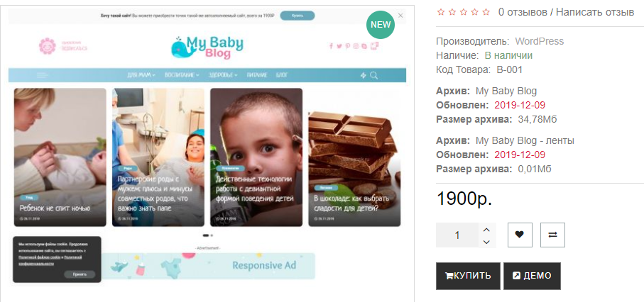The height and width of the screenshot is (302, 644).
Task: Click the Twitter icon in blog header
Action: [339, 46]
